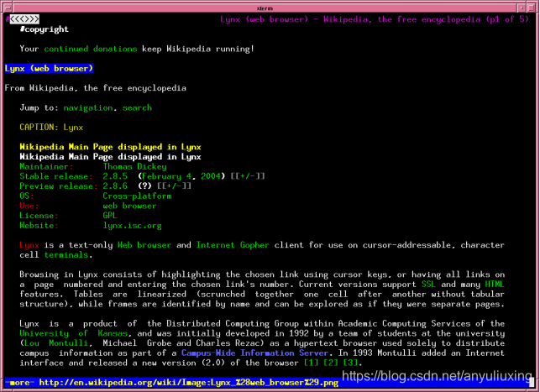The height and width of the screenshot is (392, 540).
Task: Click the '2.8.5' stable version number
Action: tap(115, 176)
